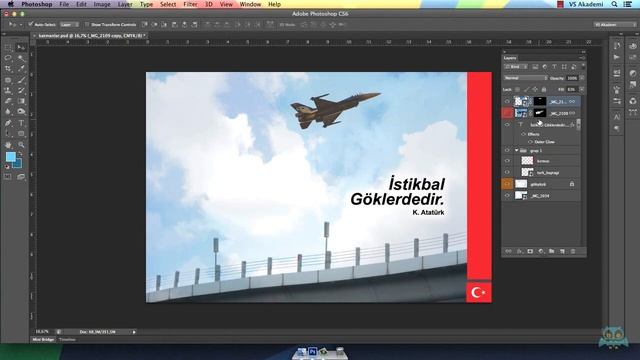Toggle visibility of orange gökyüzü layer
The height and width of the screenshot is (360, 640).
pyautogui.click(x=507, y=184)
